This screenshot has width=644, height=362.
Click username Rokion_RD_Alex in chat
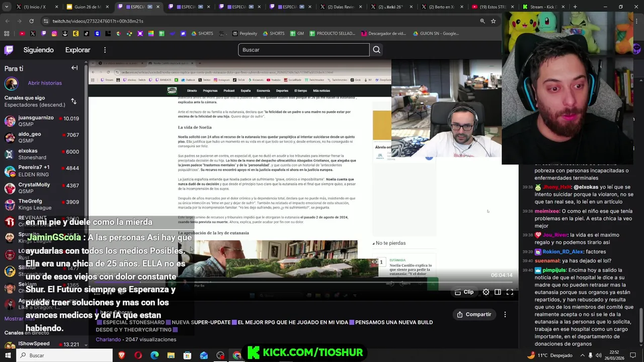point(562,251)
